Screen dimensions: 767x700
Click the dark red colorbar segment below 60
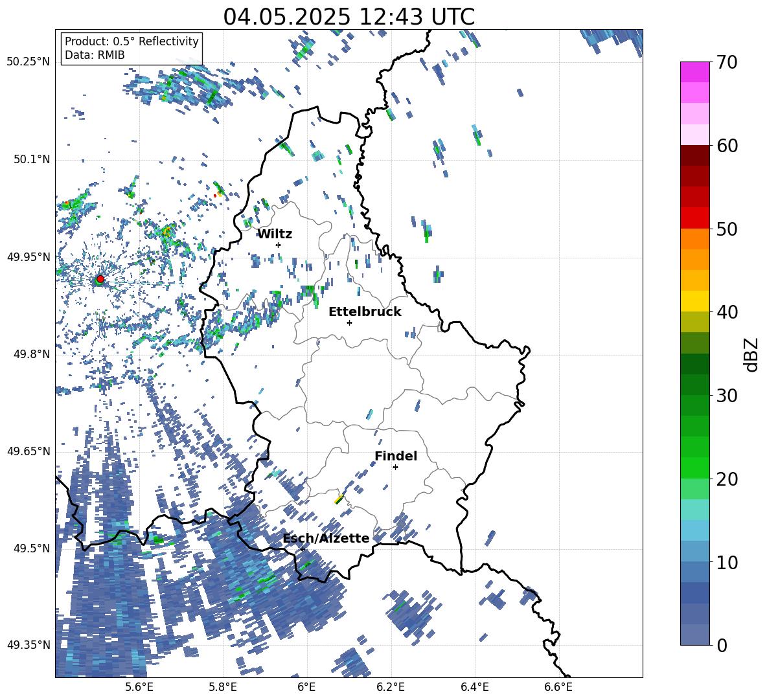694,155
